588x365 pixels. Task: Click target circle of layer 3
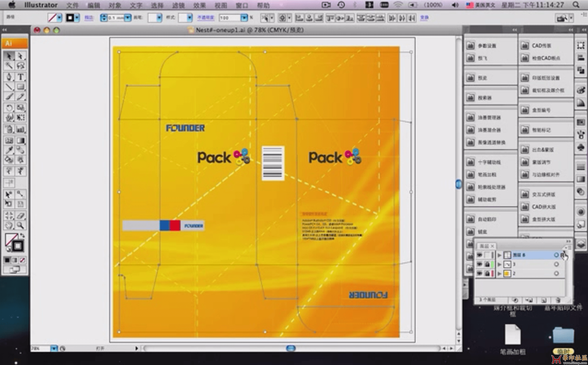(x=556, y=264)
